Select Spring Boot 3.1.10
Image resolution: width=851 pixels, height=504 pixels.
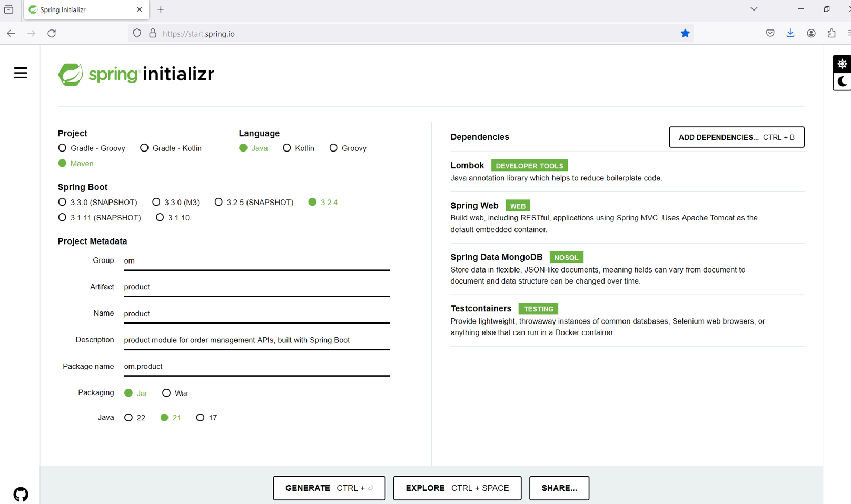tap(173, 218)
